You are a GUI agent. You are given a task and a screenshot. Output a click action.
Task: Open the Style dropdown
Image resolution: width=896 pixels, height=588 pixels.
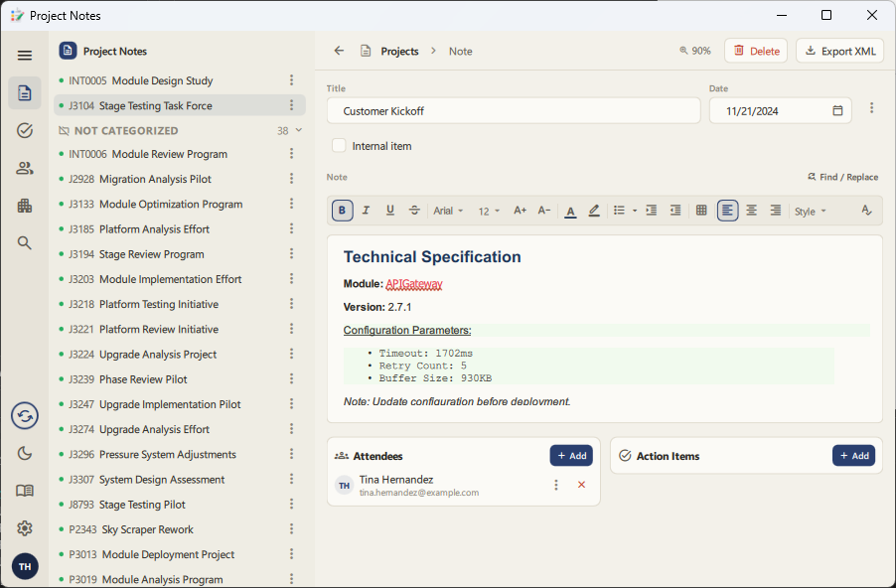[x=811, y=212]
